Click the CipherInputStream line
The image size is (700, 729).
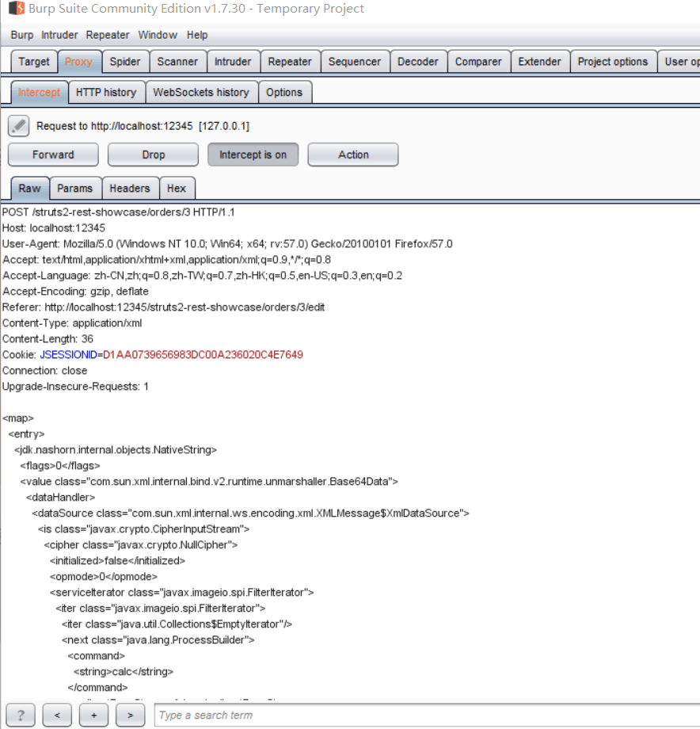pyautogui.click(x=144, y=529)
